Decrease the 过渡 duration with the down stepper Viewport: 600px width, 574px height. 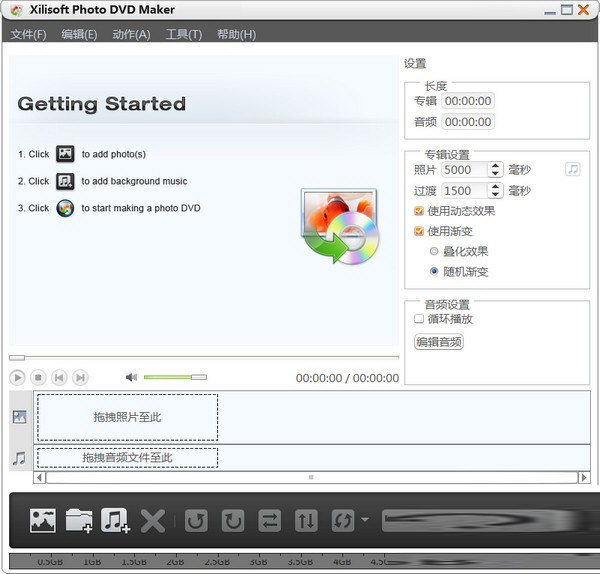495,194
